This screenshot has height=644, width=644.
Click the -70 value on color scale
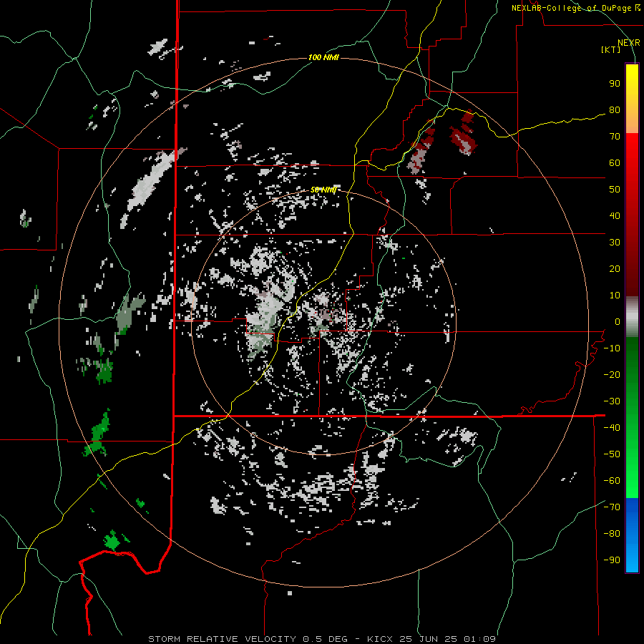(612, 507)
